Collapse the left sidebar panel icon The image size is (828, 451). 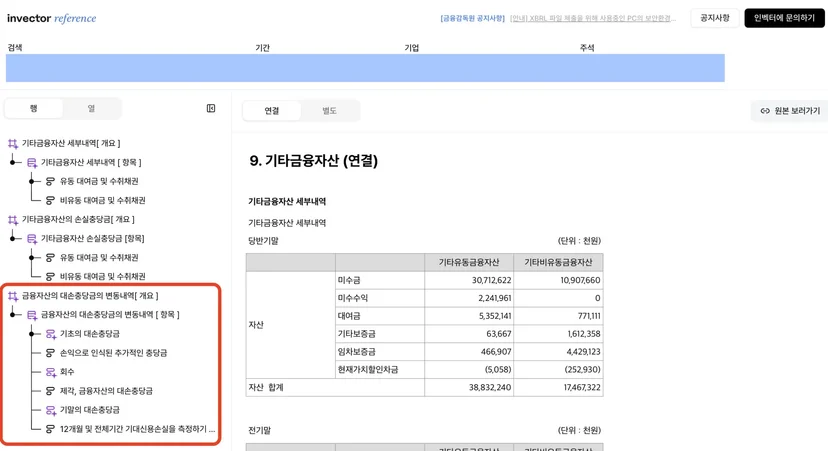(211, 108)
